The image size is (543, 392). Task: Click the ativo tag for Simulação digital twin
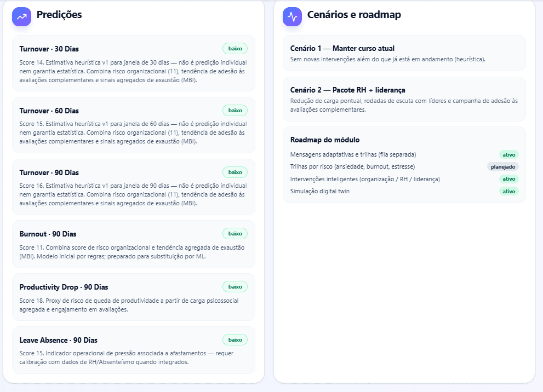click(508, 191)
